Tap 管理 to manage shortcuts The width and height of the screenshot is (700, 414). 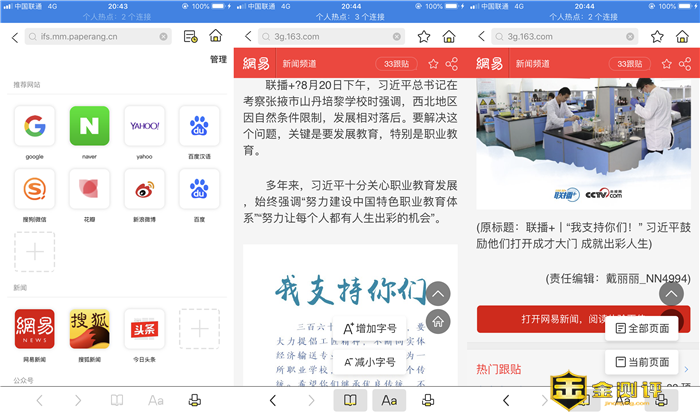(217, 60)
